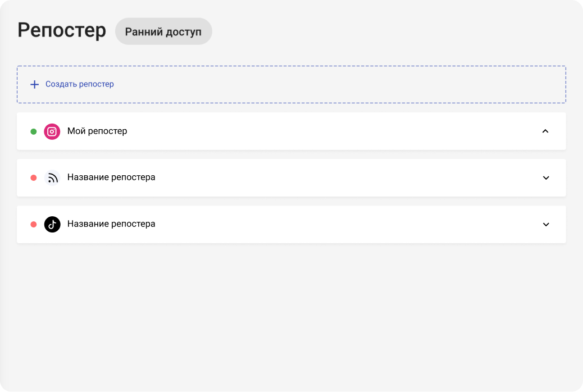This screenshot has height=392, width=583.
Task: Click the red status dot beside TikTok icon
Action: [34, 224]
